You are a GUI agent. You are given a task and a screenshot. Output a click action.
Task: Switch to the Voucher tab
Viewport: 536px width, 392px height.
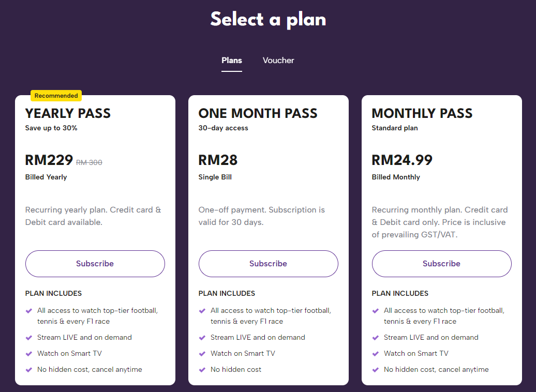(278, 61)
